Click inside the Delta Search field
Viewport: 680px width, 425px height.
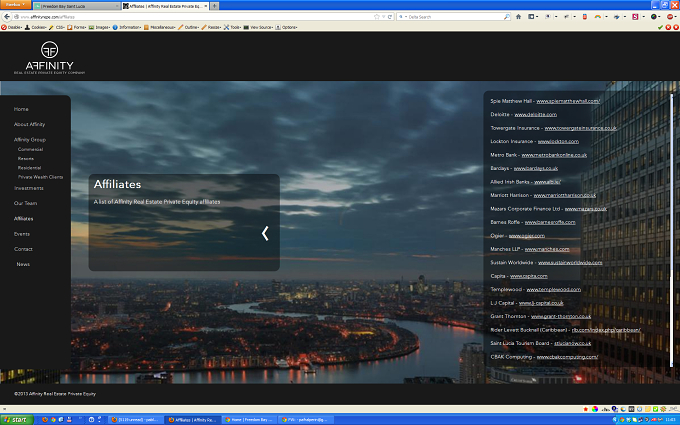click(454, 16)
